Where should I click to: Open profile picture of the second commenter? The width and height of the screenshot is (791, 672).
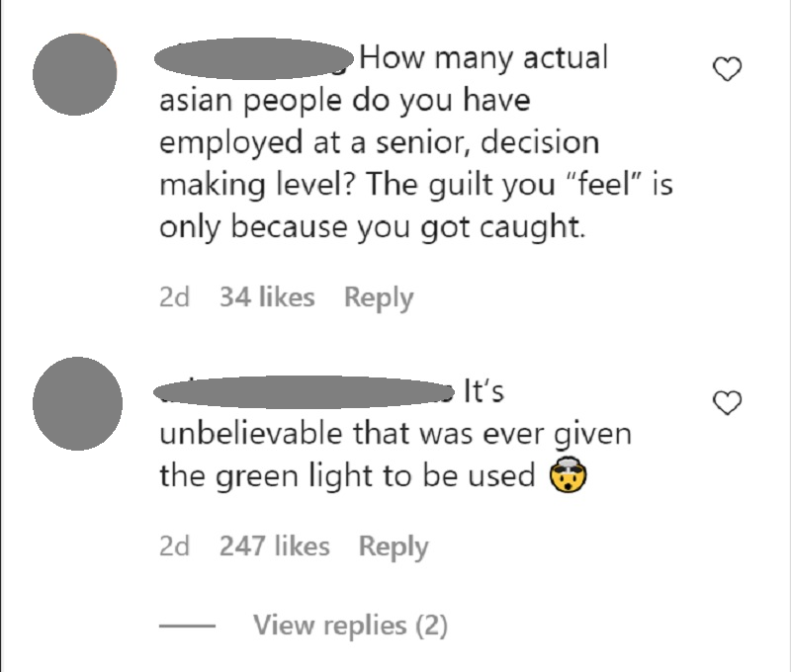click(77, 403)
